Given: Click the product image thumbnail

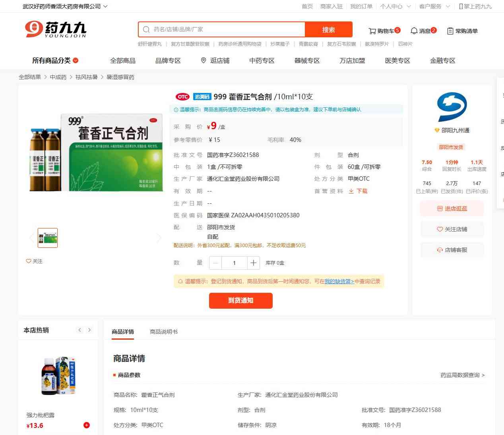Looking at the screenshot, I should 48,238.
